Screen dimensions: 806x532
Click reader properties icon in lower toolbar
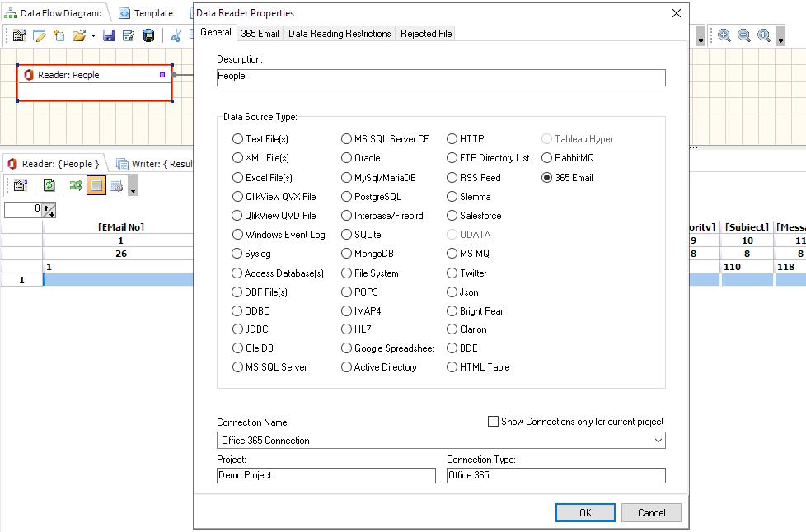point(20,185)
